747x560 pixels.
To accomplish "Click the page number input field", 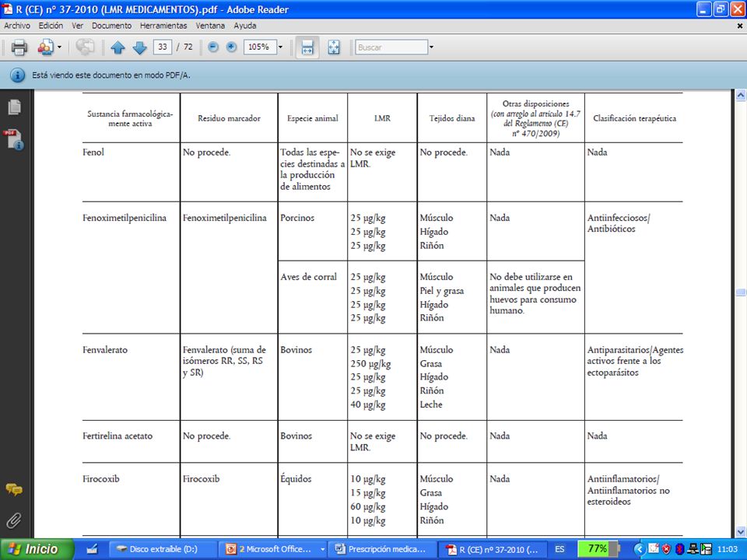I will (163, 47).
